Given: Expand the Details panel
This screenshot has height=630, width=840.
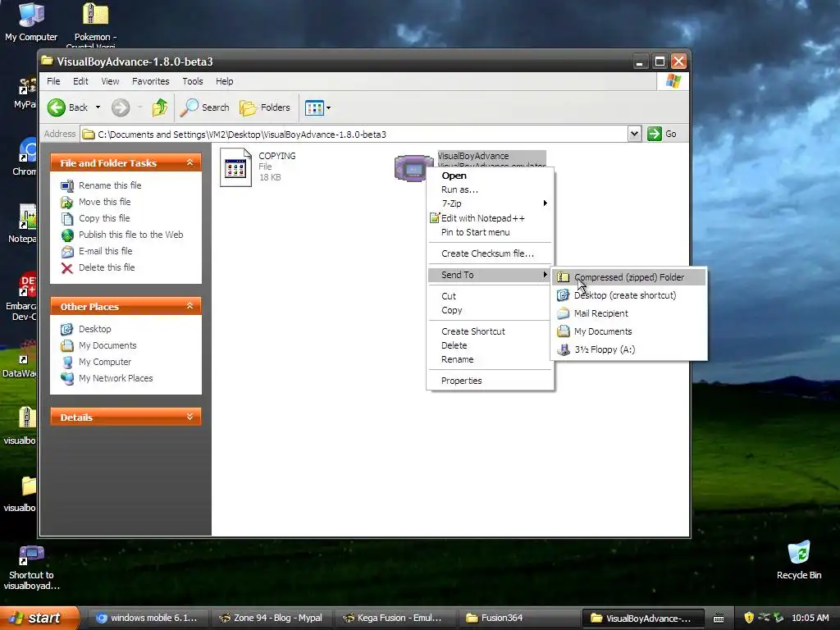Looking at the screenshot, I should tap(189, 417).
